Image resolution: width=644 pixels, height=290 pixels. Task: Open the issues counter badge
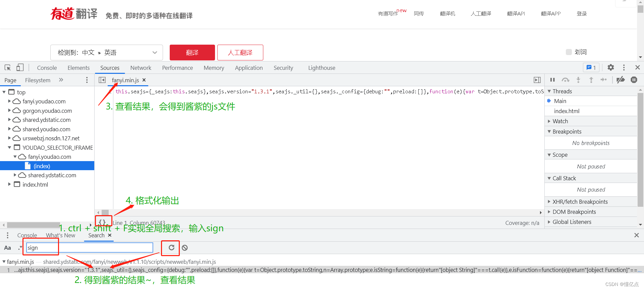point(591,67)
